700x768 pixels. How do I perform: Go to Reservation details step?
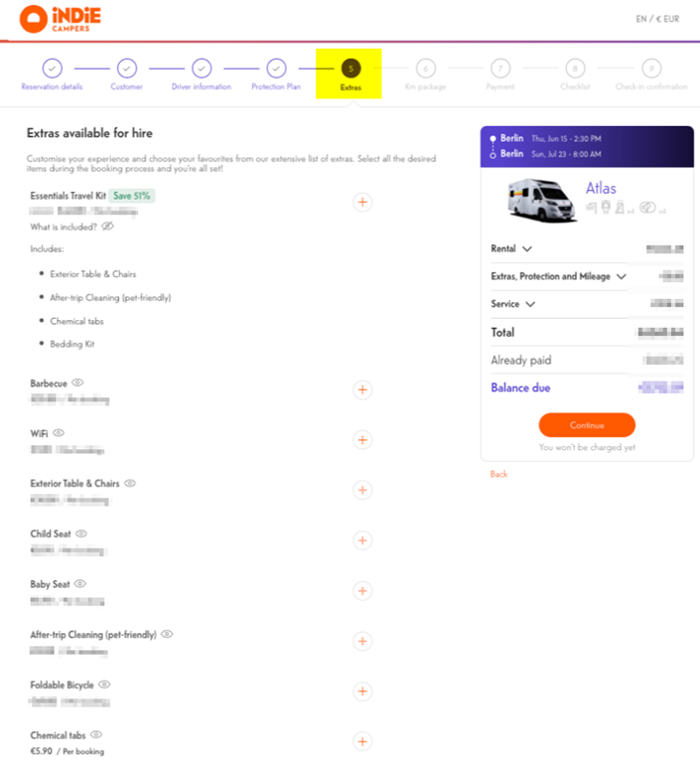[52, 69]
